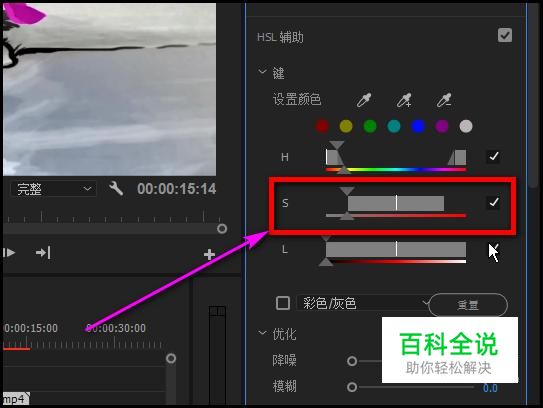
Task: Toggle the L range checkbox
Action: click(x=493, y=249)
